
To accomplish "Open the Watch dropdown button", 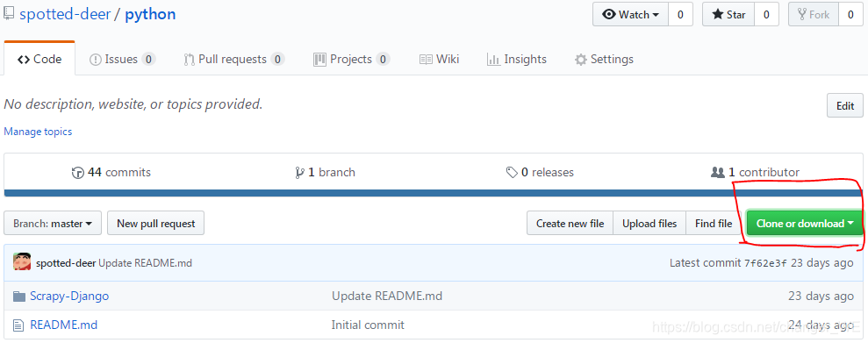I will pos(630,14).
